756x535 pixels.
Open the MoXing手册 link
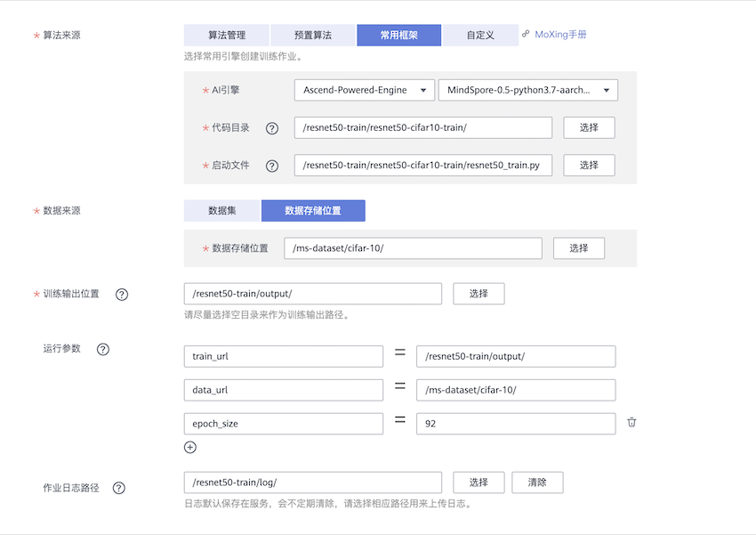click(x=559, y=35)
